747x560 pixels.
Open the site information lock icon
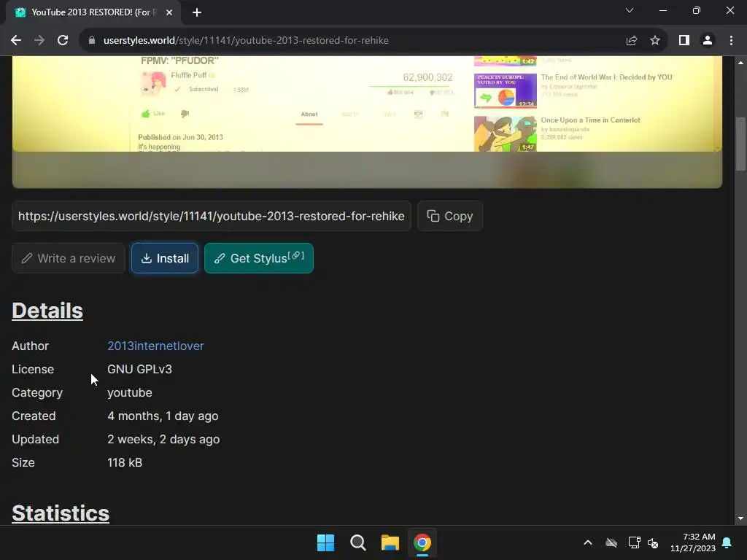pyautogui.click(x=92, y=41)
